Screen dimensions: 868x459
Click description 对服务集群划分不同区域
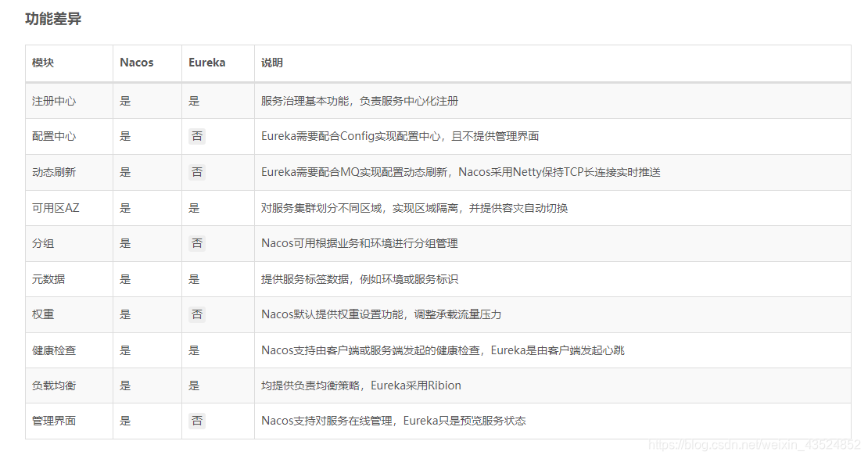414,208
